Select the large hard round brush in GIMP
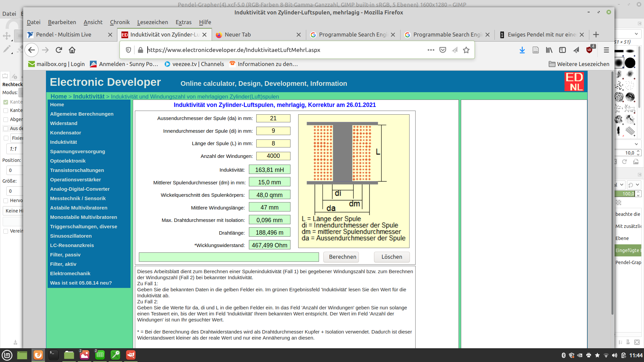The width and height of the screenshot is (644, 362). point(630,63)
